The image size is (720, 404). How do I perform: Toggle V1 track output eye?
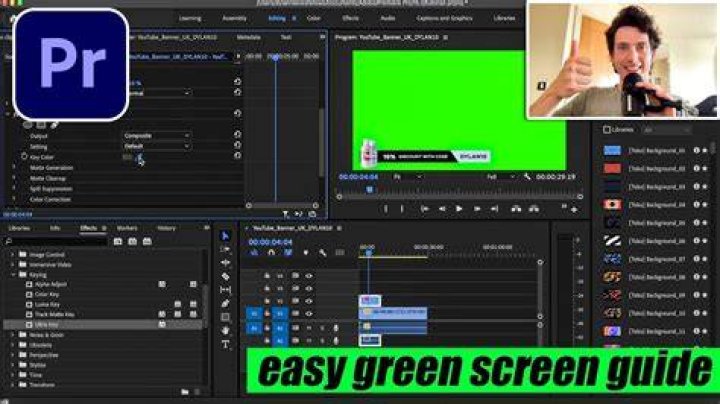(309, 314)
